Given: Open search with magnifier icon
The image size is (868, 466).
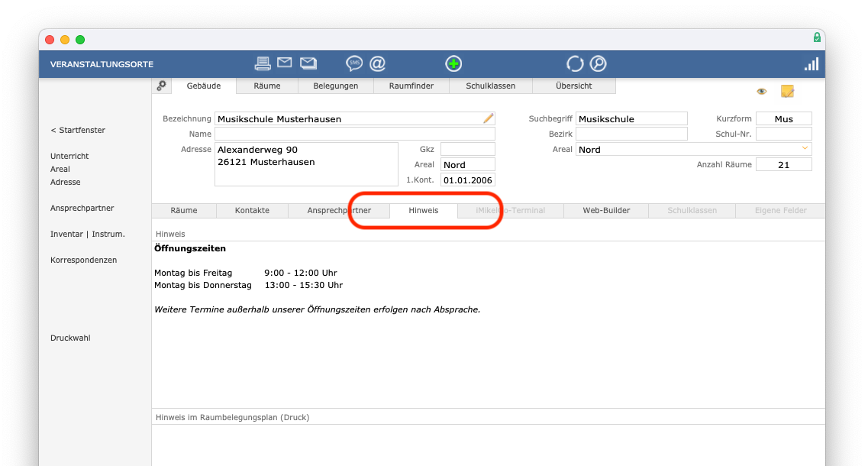Looking at the screenshot, I should tap(598, 63).
